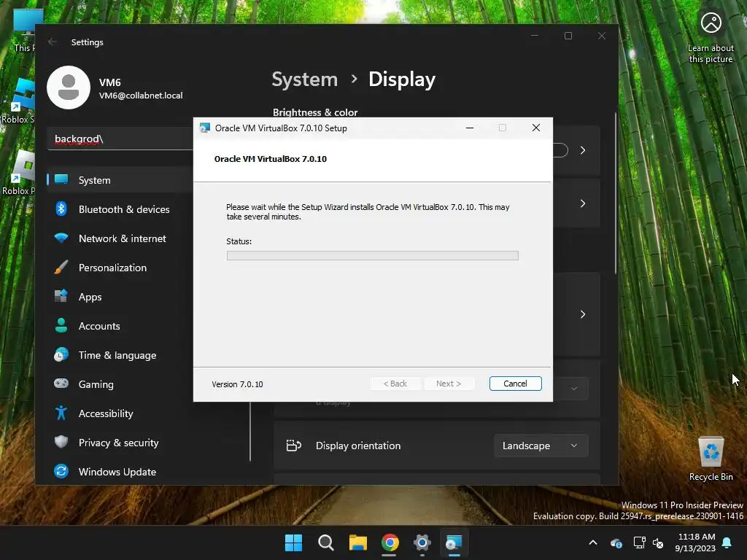Open the notification bell

click(727, 542)
